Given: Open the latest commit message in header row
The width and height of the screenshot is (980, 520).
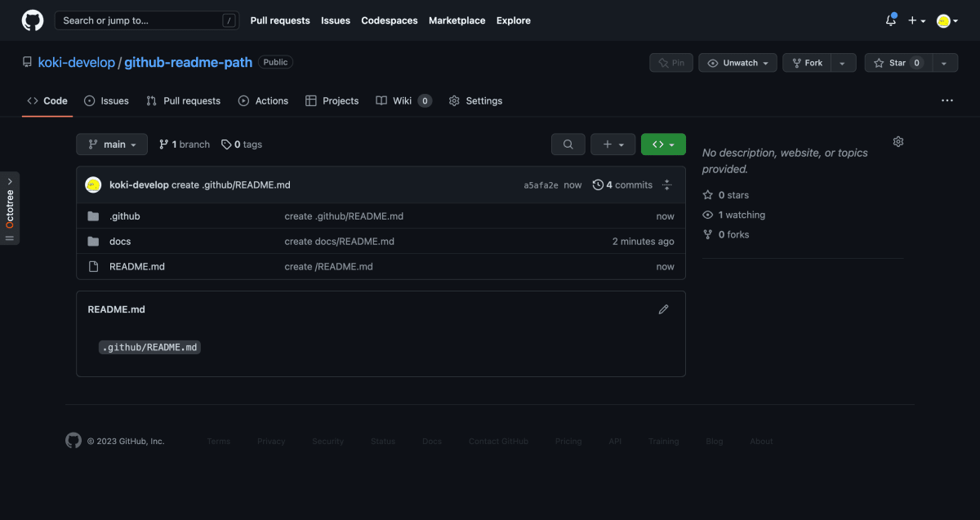Looking at the screenshot, I should click(231, 184).
